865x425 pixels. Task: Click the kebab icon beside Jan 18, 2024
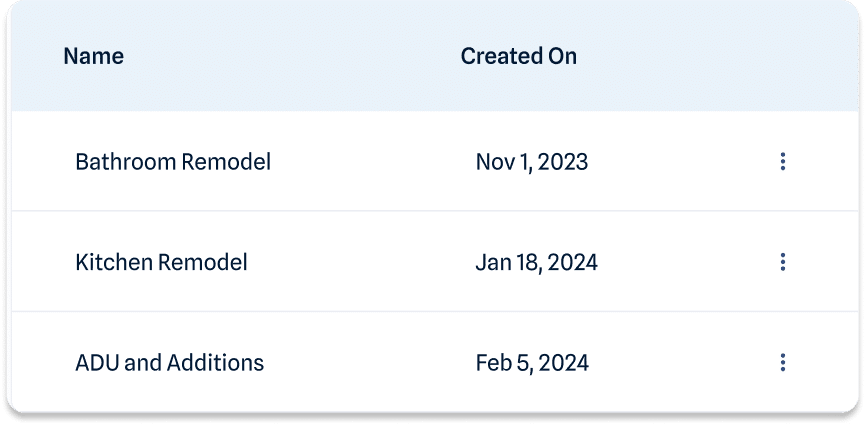point(782,262)
